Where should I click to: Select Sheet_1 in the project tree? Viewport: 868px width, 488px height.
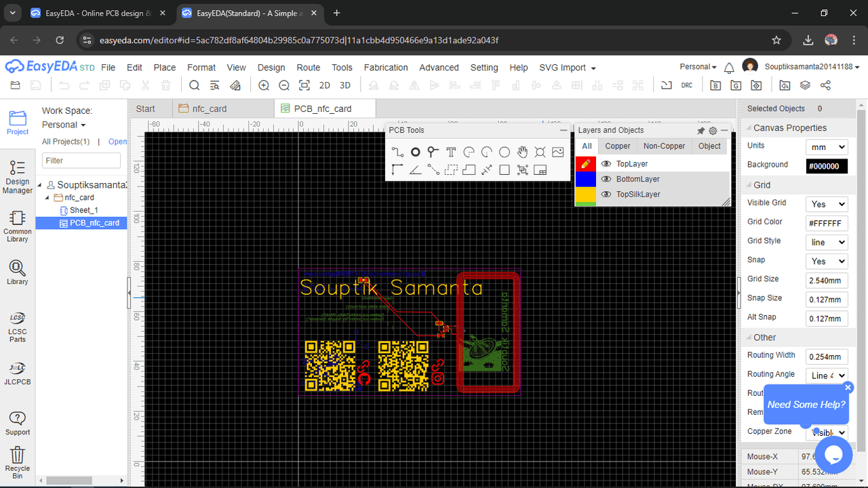pyautogui.click(x=83, y=210)
